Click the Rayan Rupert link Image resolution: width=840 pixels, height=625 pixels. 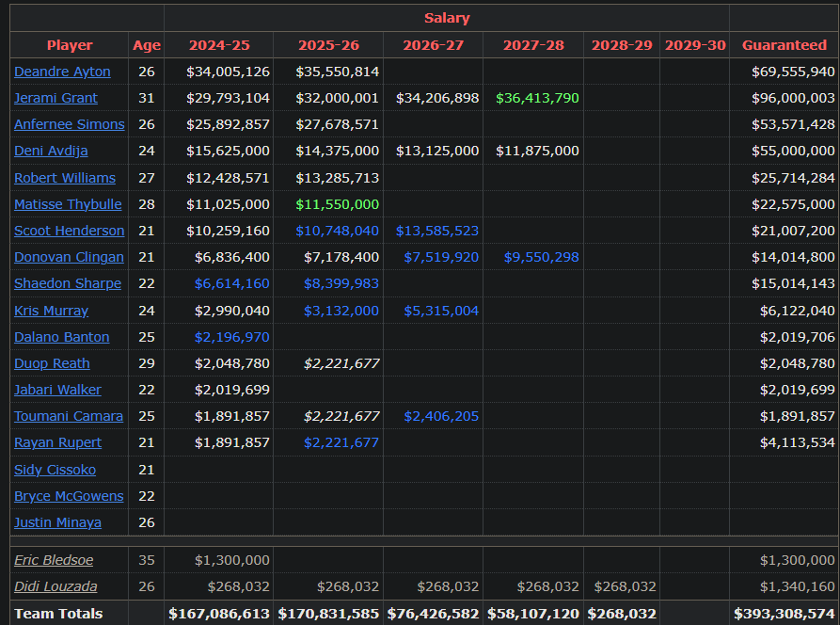click(x=58, y=442)
